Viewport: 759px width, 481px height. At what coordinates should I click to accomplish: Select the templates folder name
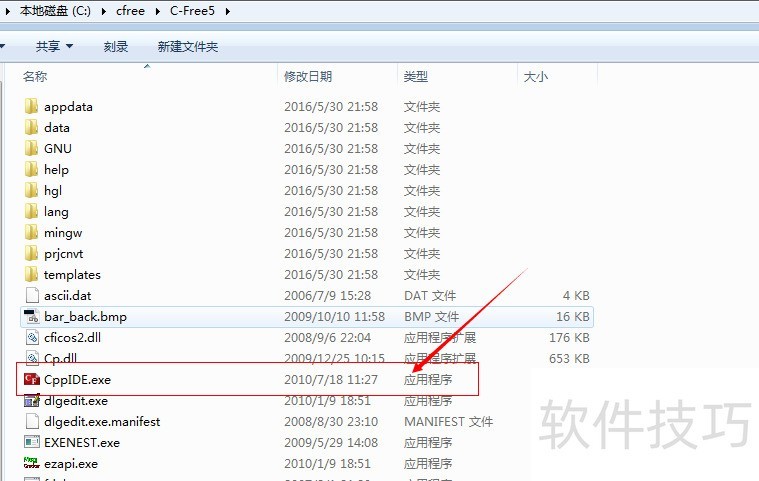click(x=72, y=275)
